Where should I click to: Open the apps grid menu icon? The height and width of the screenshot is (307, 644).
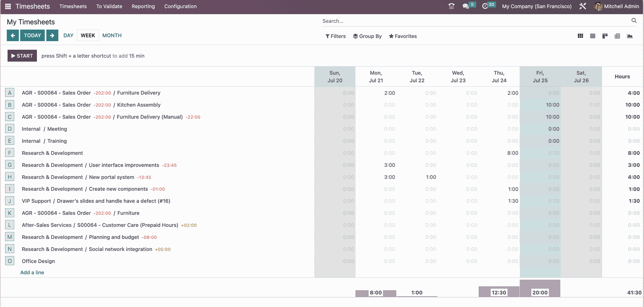tap(8, 6)
